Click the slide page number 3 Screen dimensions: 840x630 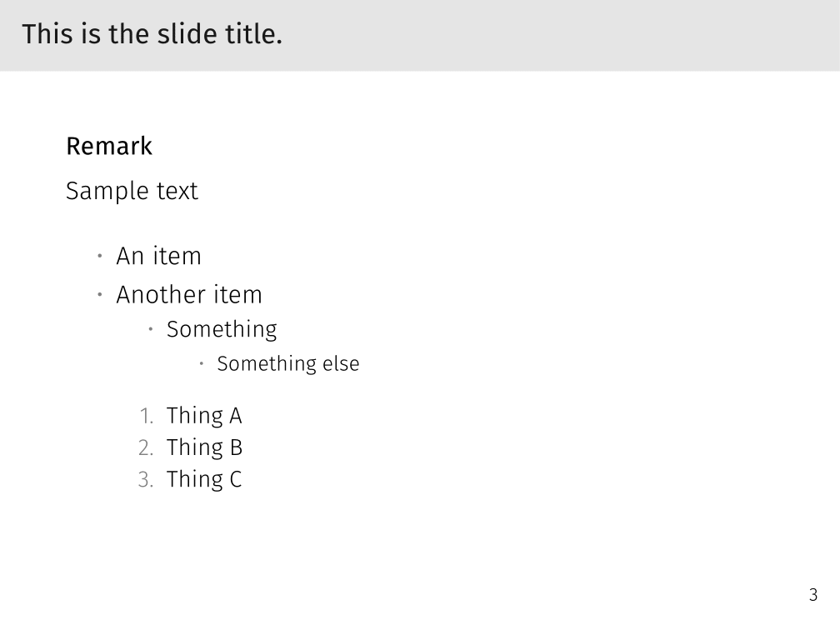coord(813,595)
